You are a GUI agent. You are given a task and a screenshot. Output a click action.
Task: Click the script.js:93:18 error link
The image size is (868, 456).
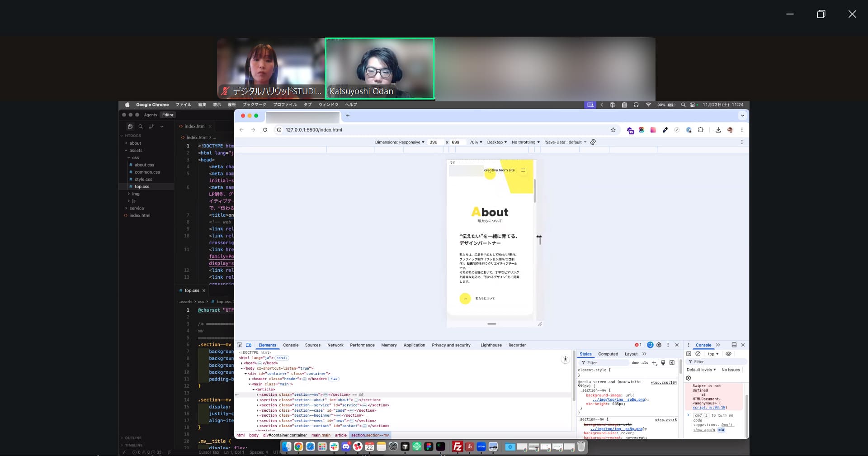709,408
